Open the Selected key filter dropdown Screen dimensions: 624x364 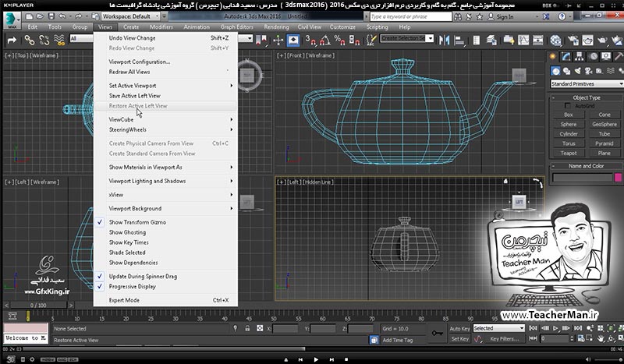(x=499, y=328)
